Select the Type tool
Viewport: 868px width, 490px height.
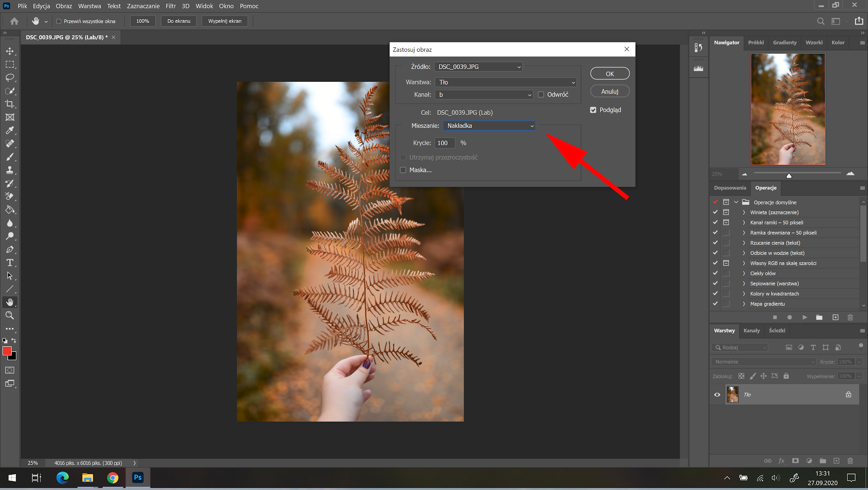pyautogui.click(x=10, y=263)
